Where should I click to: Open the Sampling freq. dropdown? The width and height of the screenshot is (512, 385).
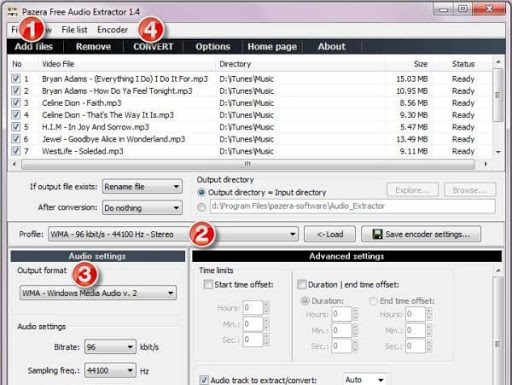pyautogui.click(x=110, y=370)
